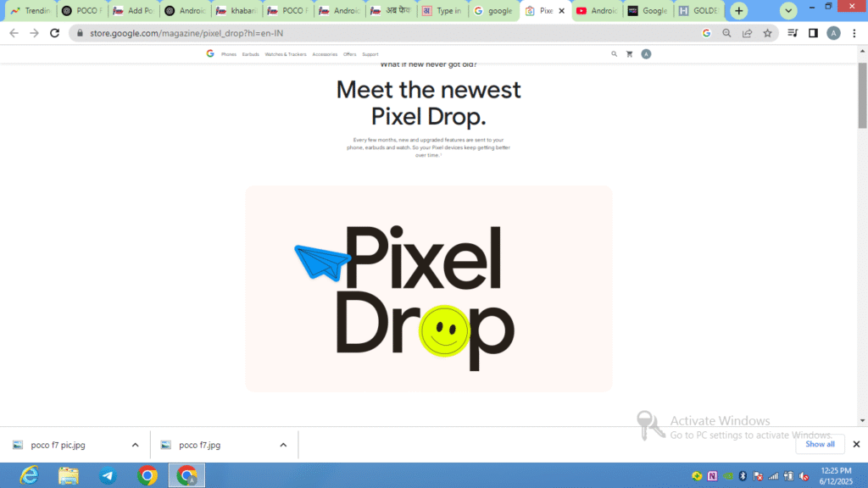Search the Google Store using magnifier icon
The width and height of the screenshot is (868, 488).
614,54
